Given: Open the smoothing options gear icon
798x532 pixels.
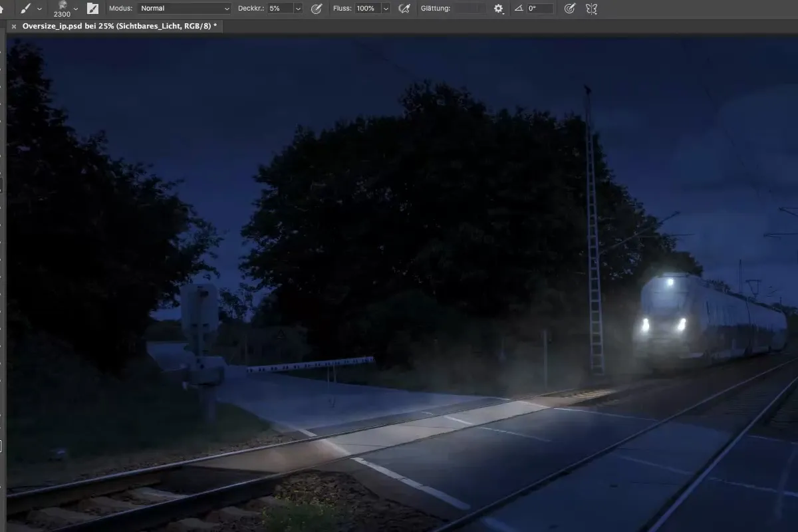Looking at the screenshot, I should 499,9.
